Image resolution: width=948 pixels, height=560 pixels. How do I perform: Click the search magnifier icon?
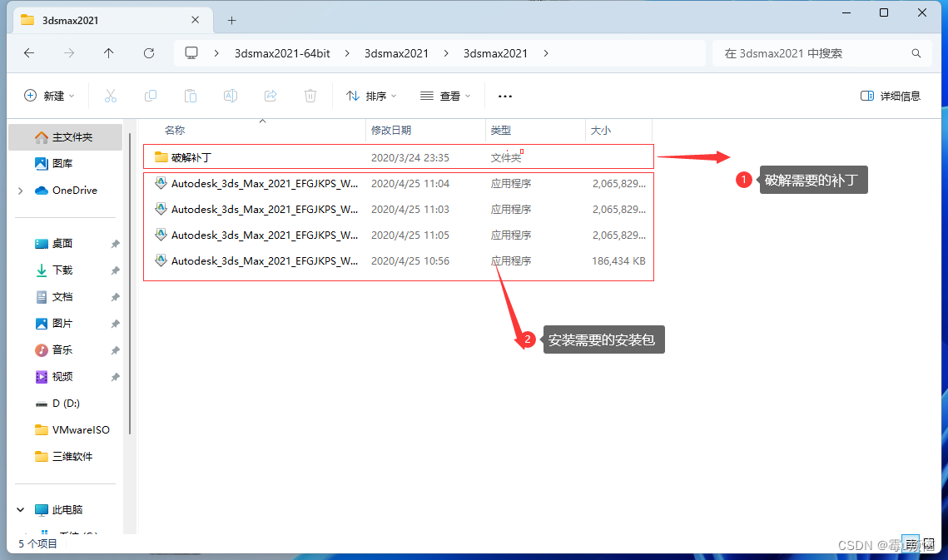916,53
